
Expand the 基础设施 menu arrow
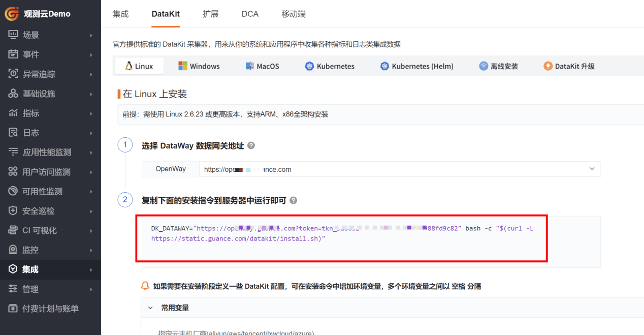pyautogui.click(x=91, y=94)
